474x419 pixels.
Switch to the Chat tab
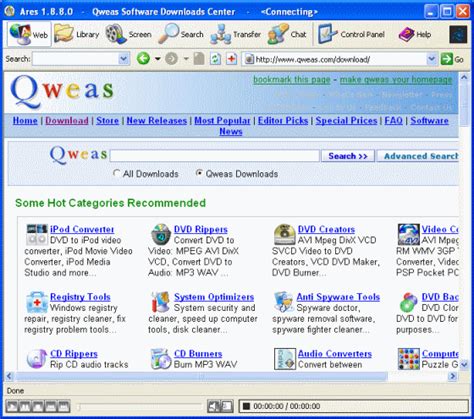[287, 34]
